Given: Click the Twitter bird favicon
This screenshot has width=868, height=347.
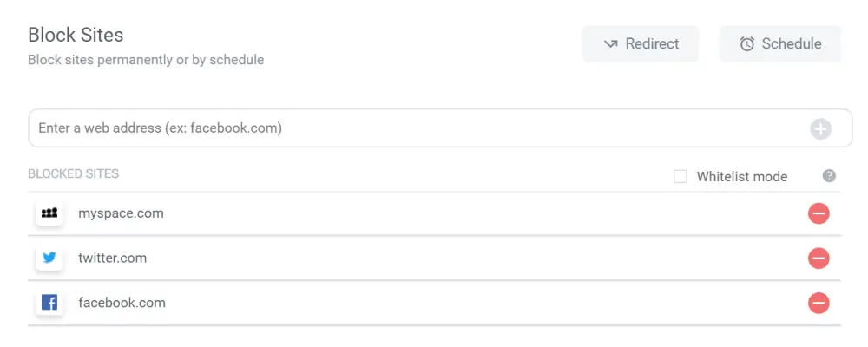Looking at the screenshot, I should [49, 258].
